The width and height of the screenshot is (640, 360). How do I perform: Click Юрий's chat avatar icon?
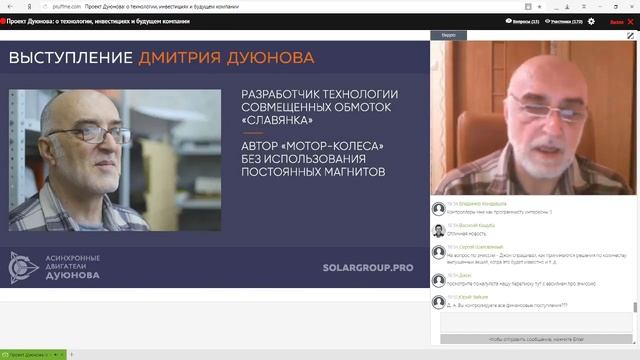[x=438, y=302]
